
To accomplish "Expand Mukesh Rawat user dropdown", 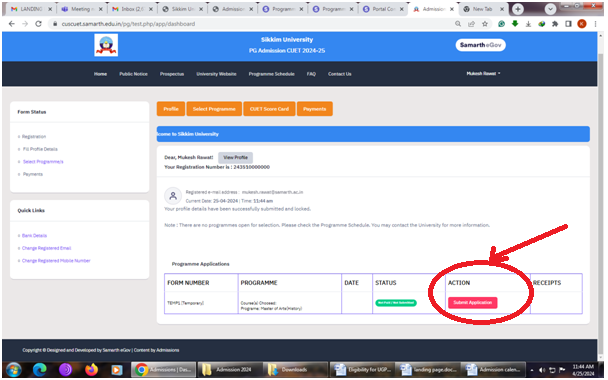I will [x=483, y=73].
